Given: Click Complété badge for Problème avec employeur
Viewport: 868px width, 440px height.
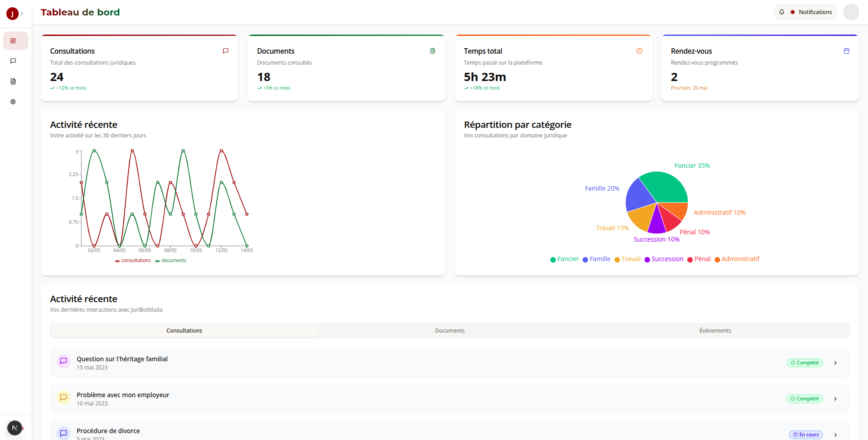Looking at the screenshot, I should click(804, 399).
